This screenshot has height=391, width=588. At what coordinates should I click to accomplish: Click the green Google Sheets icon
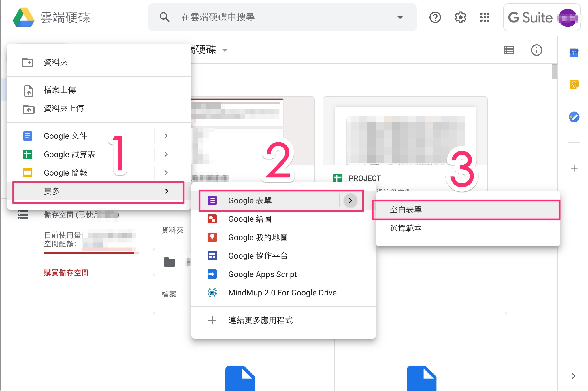[x=28, y=154]
